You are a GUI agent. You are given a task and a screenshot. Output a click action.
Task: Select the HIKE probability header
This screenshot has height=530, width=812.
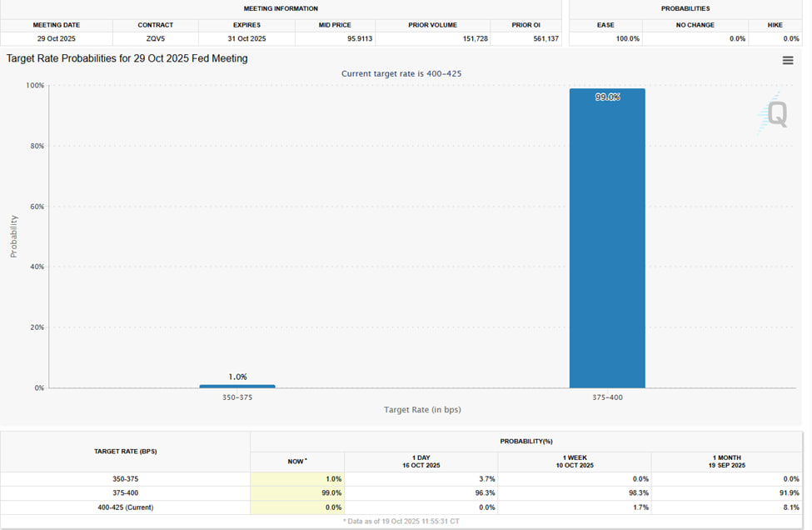pos(775,25)
